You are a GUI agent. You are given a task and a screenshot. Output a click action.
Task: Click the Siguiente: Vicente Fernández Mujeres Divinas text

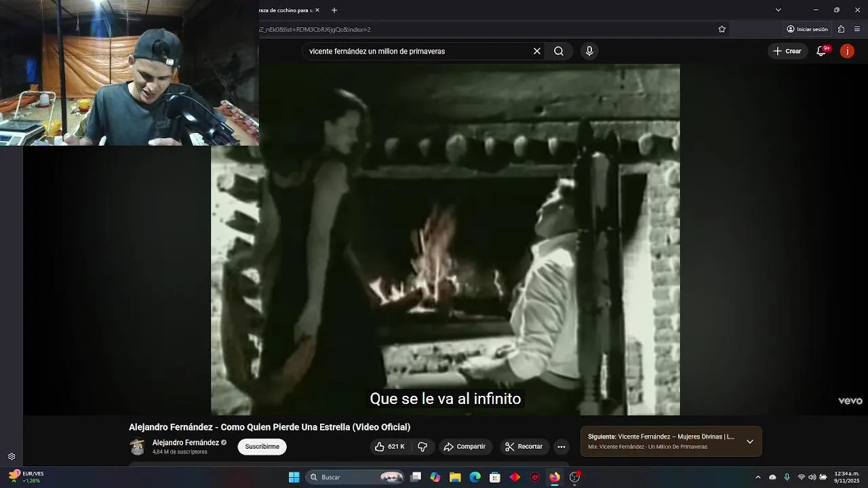point(661,436)
